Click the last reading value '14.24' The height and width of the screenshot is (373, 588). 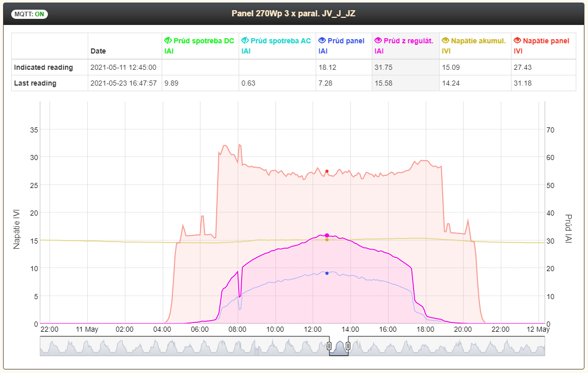451,83
